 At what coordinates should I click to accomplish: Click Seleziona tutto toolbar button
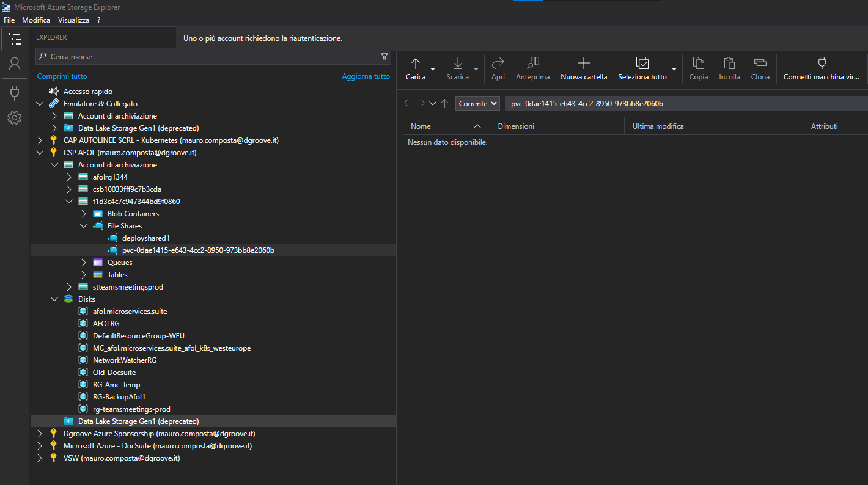[x=642, y=68]
